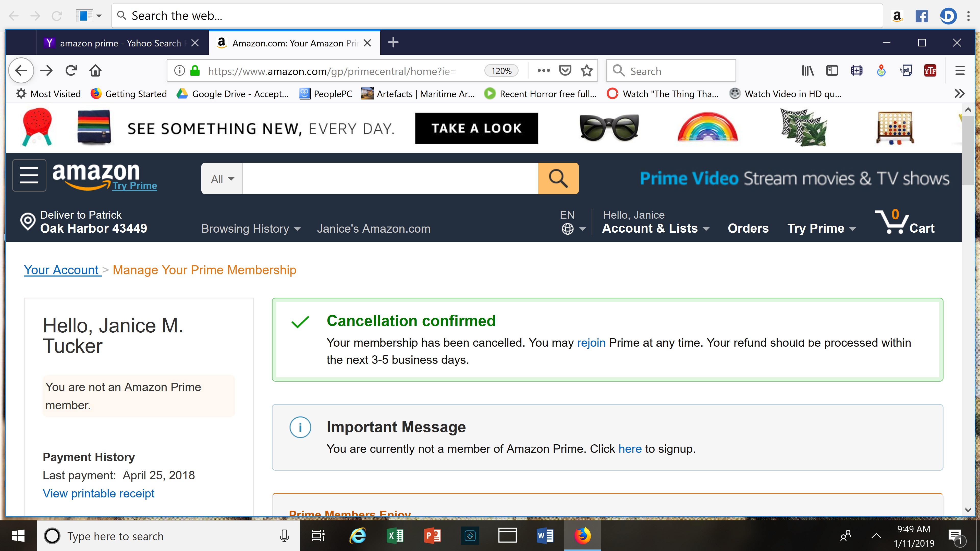
Task: Save page to Pocket icon
Action: coord(565,71)
